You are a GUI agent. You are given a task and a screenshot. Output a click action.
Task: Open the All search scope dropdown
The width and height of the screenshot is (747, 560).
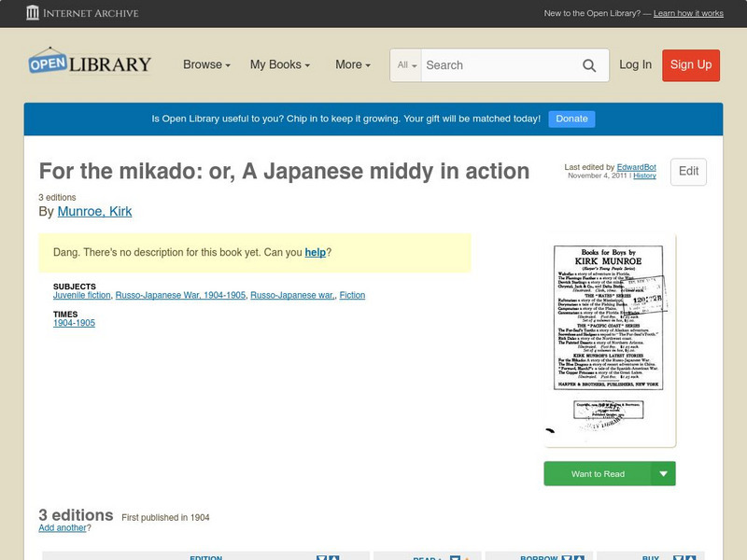405,65
